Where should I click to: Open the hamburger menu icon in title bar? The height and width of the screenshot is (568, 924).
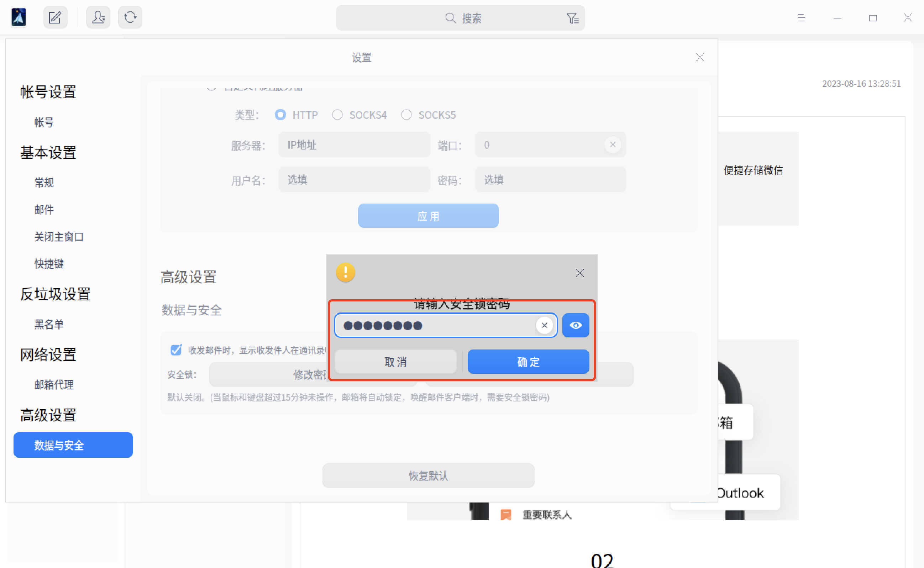pos(801,18)
